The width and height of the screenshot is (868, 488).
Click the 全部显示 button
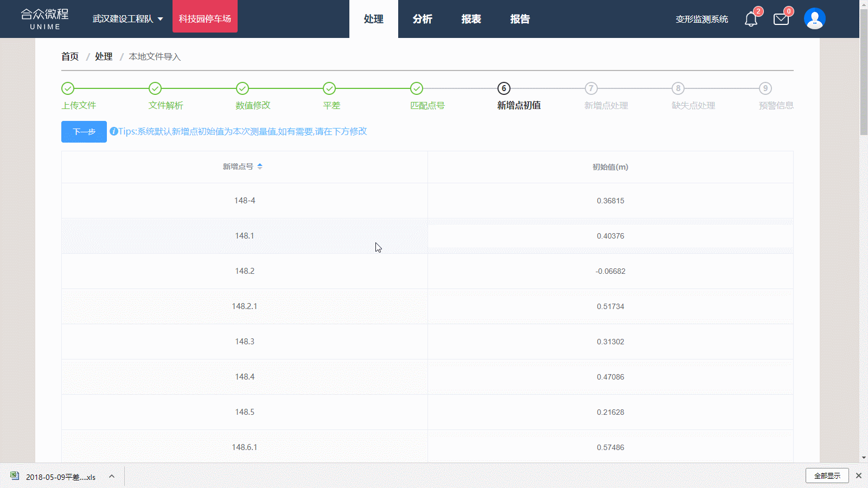coord(827,476)
